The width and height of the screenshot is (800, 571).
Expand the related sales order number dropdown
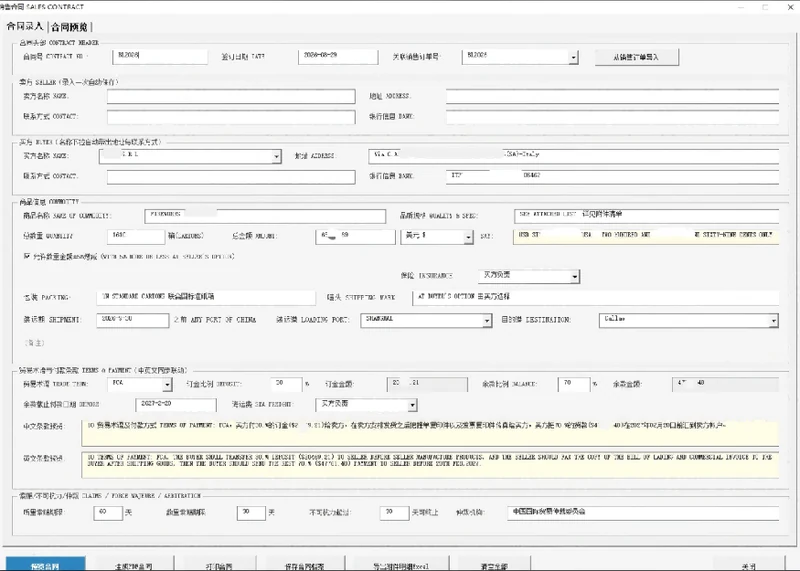point(573,57)
